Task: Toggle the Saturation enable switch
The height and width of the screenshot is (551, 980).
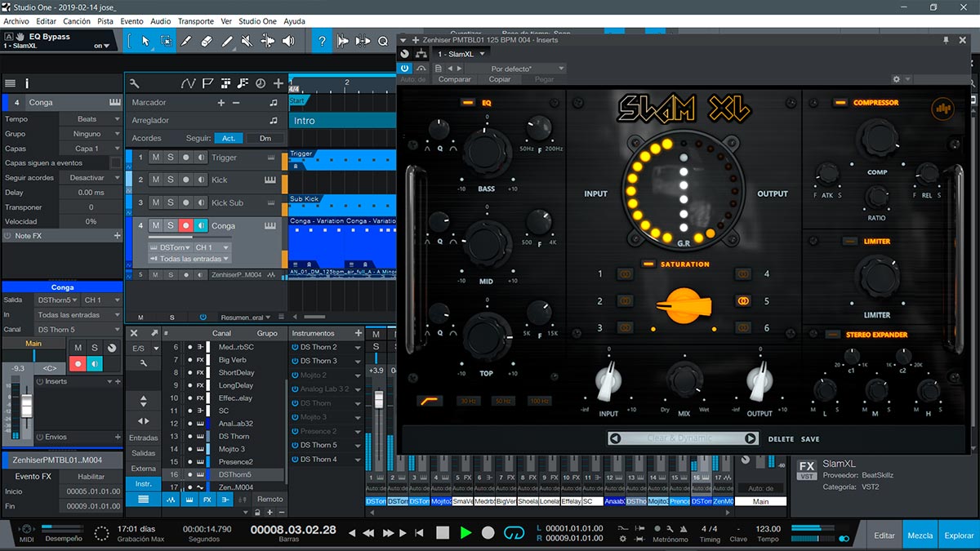Action: (x=648, y=264)
